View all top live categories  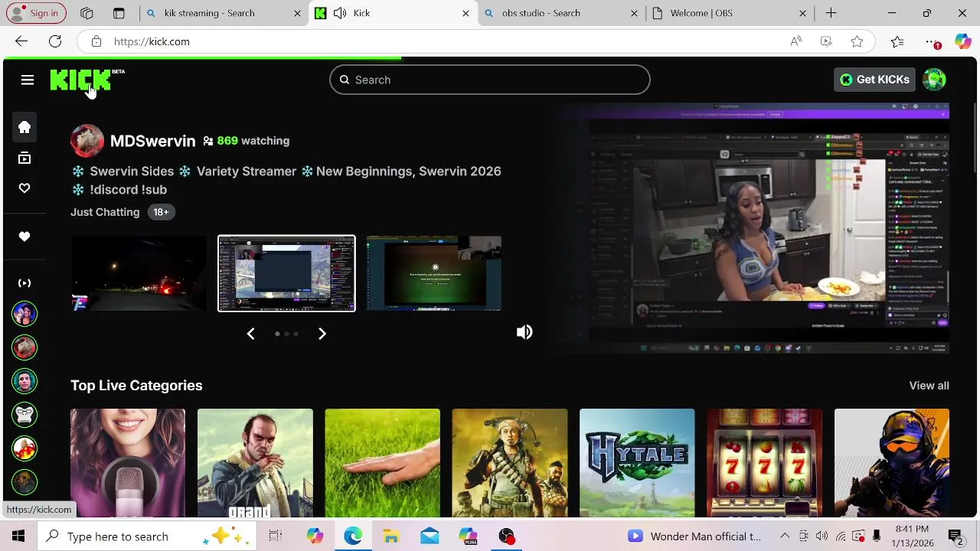pos(929,386)
